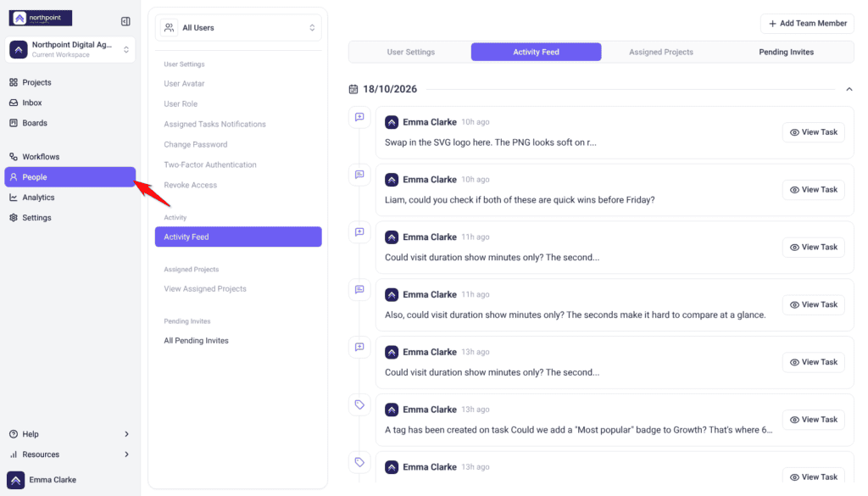Image resolution: width=868 pixels, height=496 pixels.
Task: Open the Northpoint Digital workspace switcher
Action: point(70,49)
